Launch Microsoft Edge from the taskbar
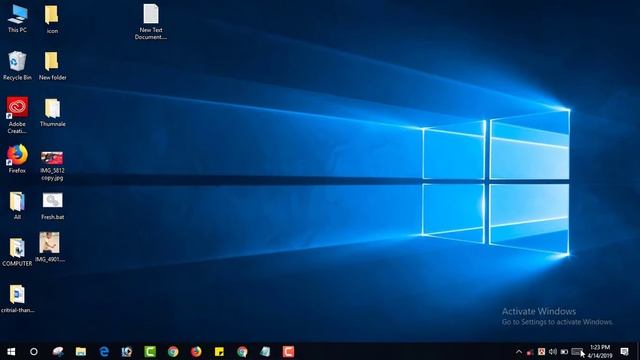 point(104,351)
